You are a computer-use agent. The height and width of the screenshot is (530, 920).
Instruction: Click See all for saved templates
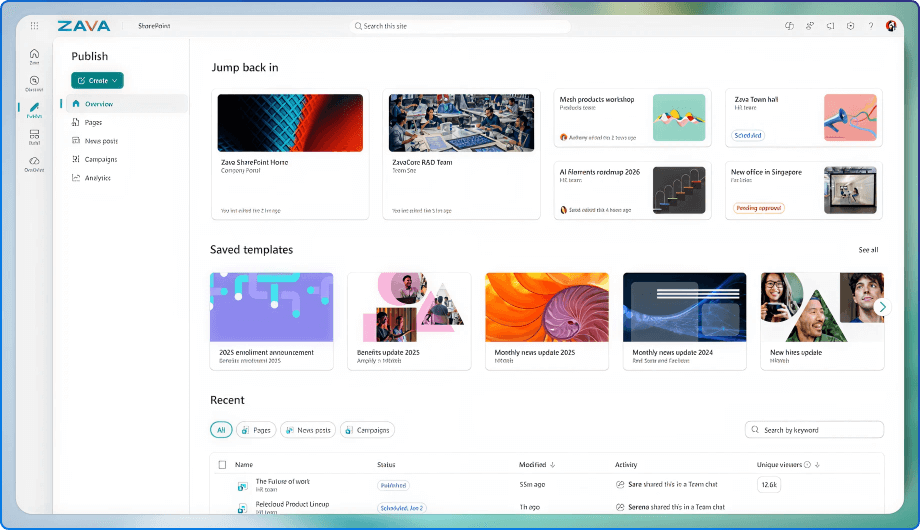click(x=868, y=249)
